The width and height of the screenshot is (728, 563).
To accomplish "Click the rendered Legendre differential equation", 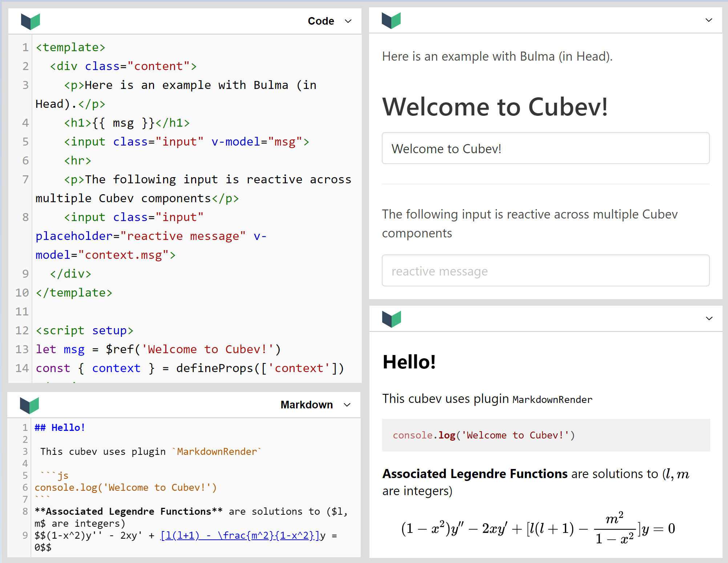I will 538,529.
